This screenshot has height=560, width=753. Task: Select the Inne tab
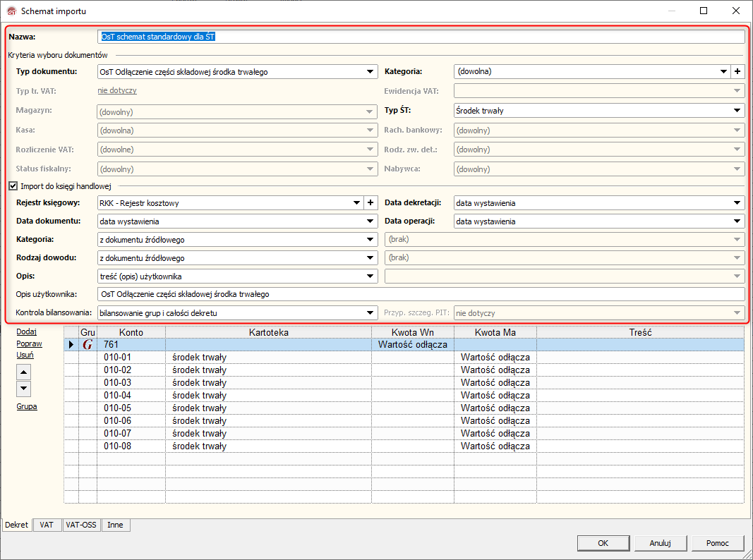click(x=115, y=525)
